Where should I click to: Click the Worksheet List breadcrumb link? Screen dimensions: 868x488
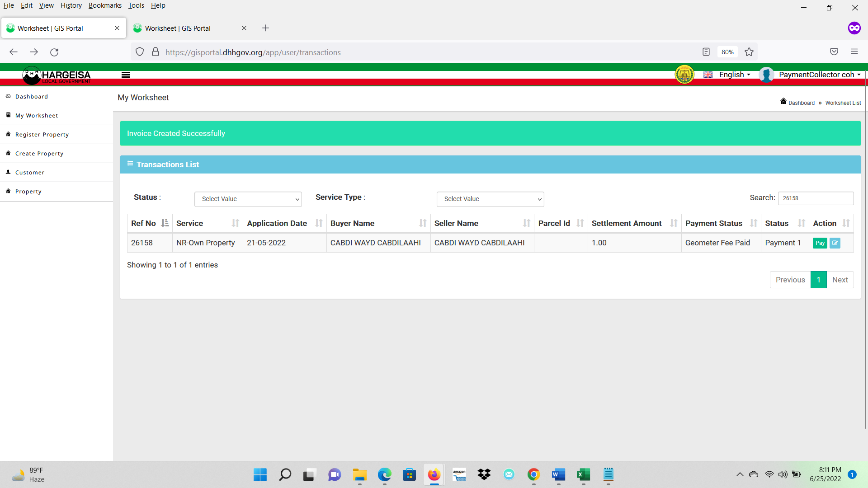(x=843, y=103)
